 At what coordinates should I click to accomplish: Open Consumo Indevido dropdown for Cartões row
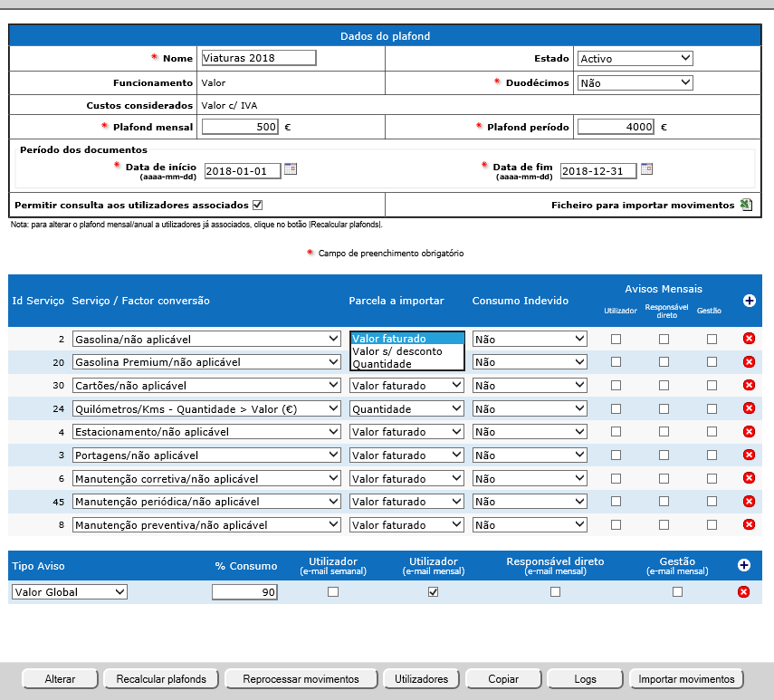pyautogui.click(x=530, y=386)
